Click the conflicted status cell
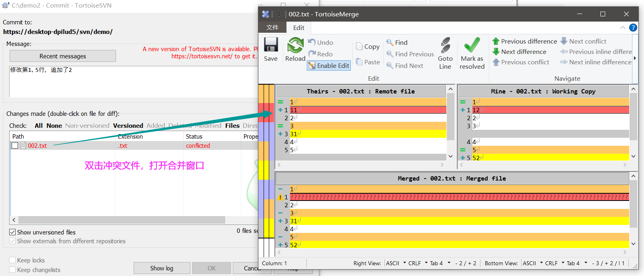 pyautogui.click(x=198, y=145)
